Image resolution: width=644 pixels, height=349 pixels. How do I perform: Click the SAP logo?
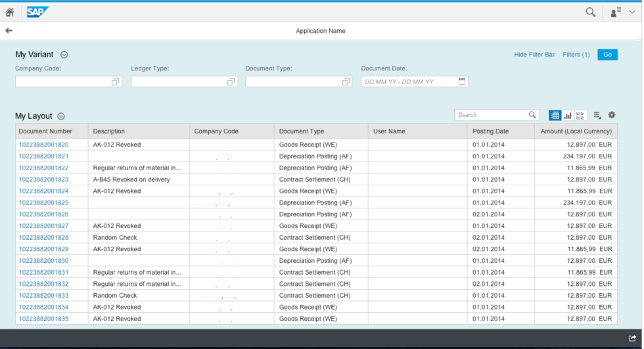pos(37,12)
